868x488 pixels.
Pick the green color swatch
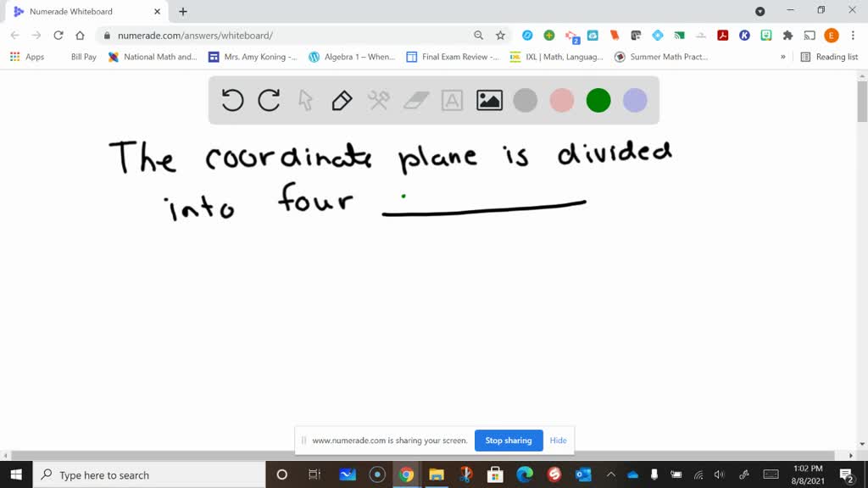598,100
